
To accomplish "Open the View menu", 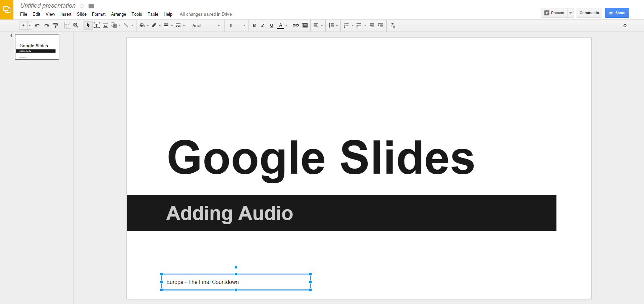I will pyautogui.click(x=50, y=14).
